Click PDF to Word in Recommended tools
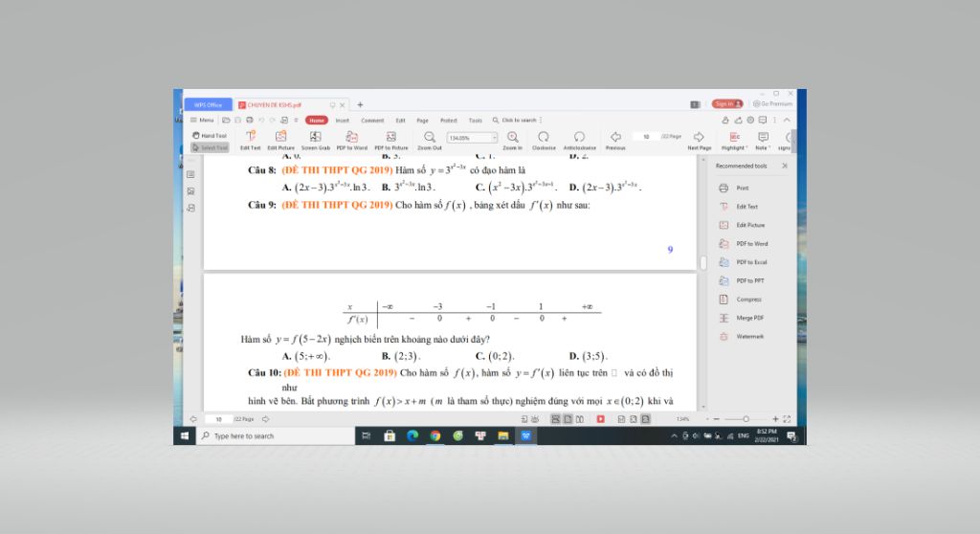The width and height of the screenshot is (980, 534). tap(743, 244)
